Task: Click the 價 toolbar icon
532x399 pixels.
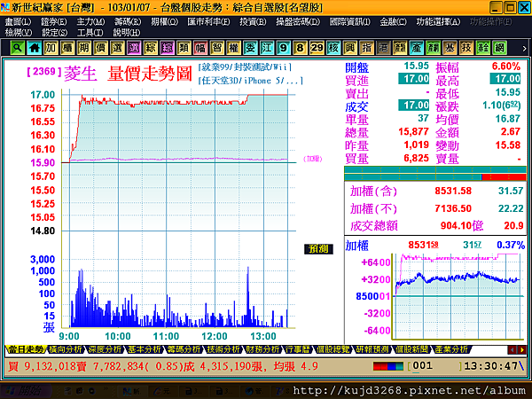Action: pos(100,48)
